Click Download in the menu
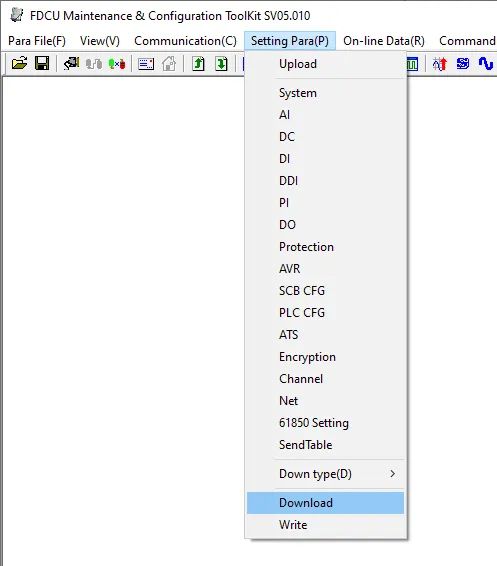Image resolution: width=497 pixels, height=566 pixels. pos(326,503)
